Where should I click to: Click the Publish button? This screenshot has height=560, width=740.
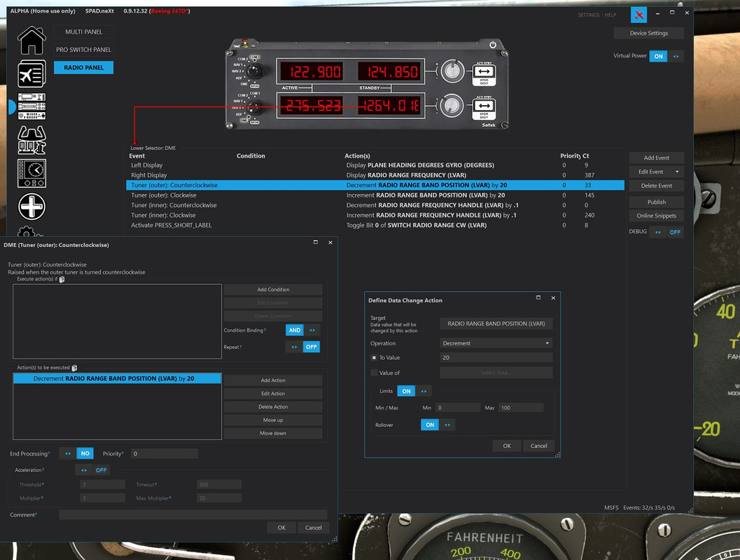coord(657,202)
